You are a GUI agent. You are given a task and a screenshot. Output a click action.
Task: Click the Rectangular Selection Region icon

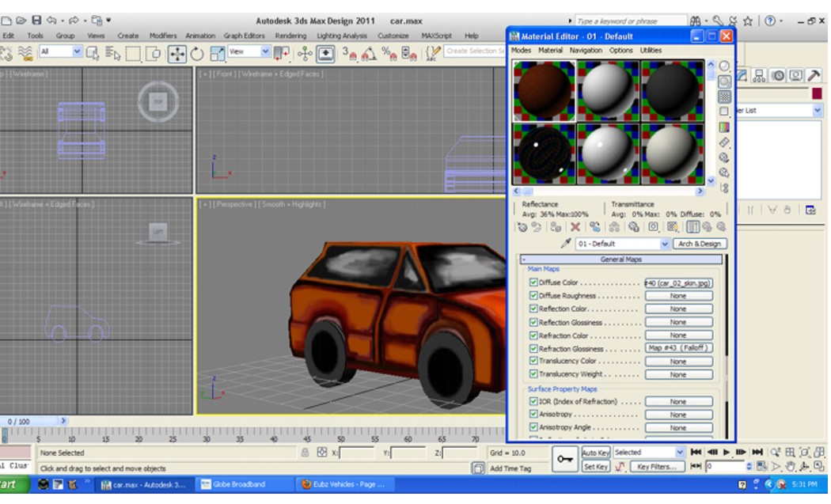click(133, 54)
